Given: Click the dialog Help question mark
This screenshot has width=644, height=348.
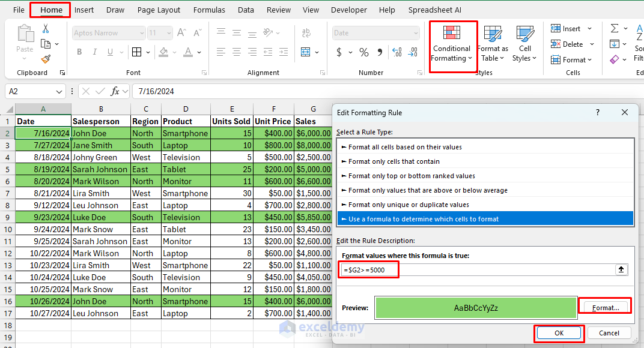Looking at the screenshot, I should click(x=598, y=112).
